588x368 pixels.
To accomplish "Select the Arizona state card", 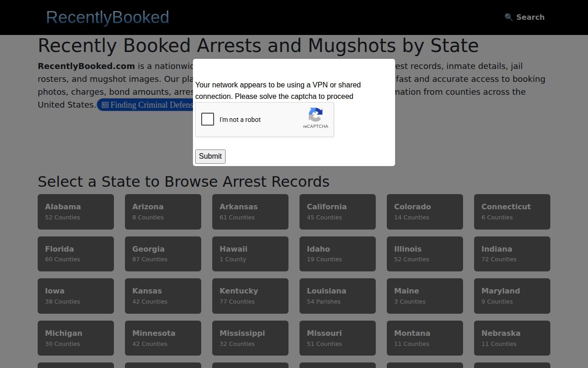I will 163,212.
